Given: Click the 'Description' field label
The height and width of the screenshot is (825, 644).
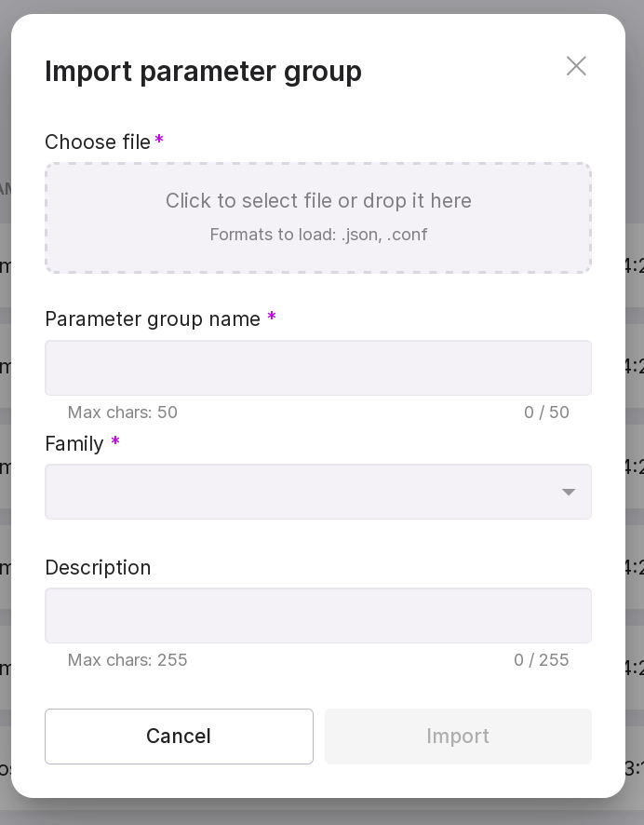Looking at the screenshot, I should click(x=98, y=568).
